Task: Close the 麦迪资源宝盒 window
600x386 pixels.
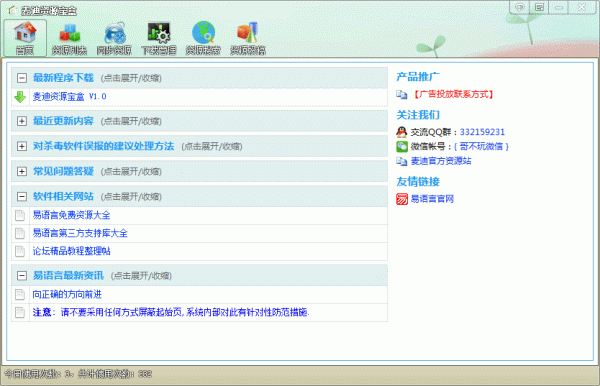Action: pyautogui.click(x=582, y=7)
